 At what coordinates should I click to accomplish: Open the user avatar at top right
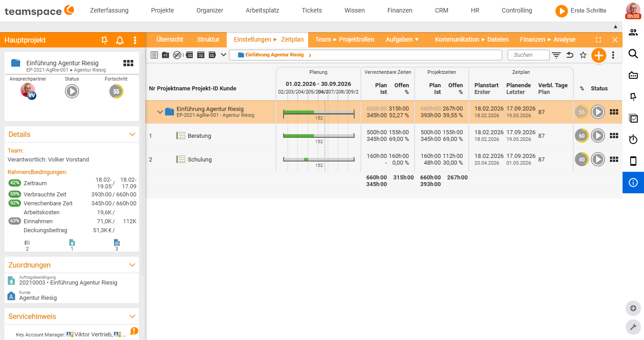click(x=633, y=11)
